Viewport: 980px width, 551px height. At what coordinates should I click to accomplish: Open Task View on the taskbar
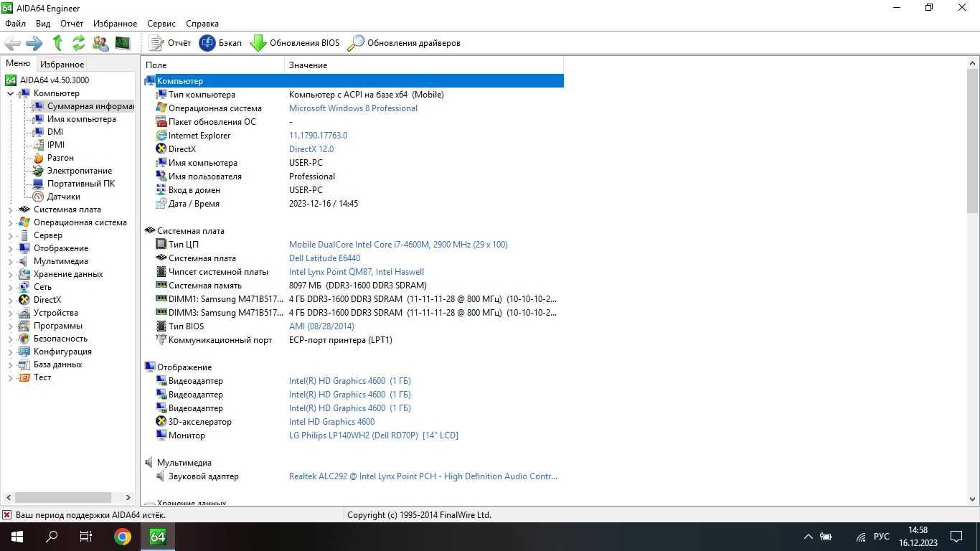click(x=86, y=537)
